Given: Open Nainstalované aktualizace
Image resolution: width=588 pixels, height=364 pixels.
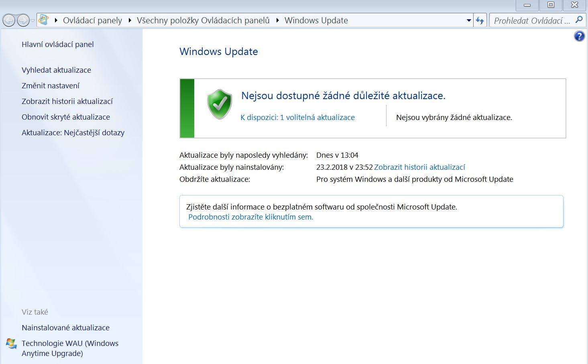Looking at the screenshot, I should (65, 327).
